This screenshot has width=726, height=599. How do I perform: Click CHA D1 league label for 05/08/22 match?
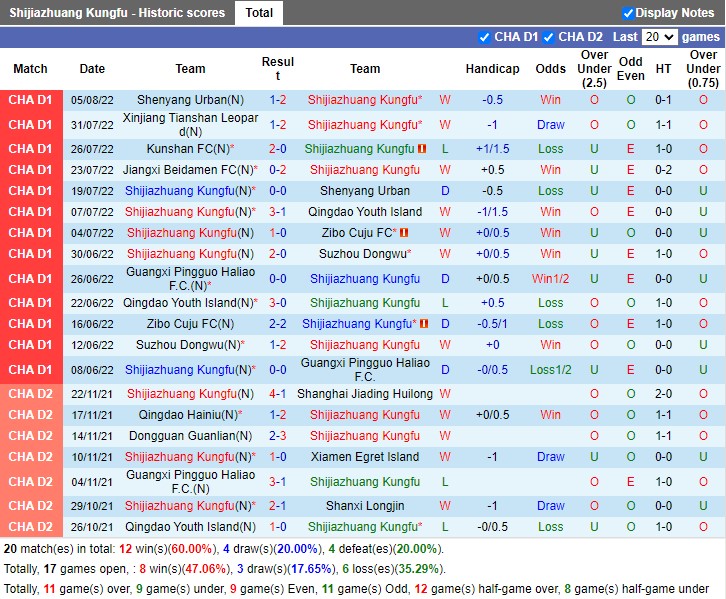[x=30, y=100]
